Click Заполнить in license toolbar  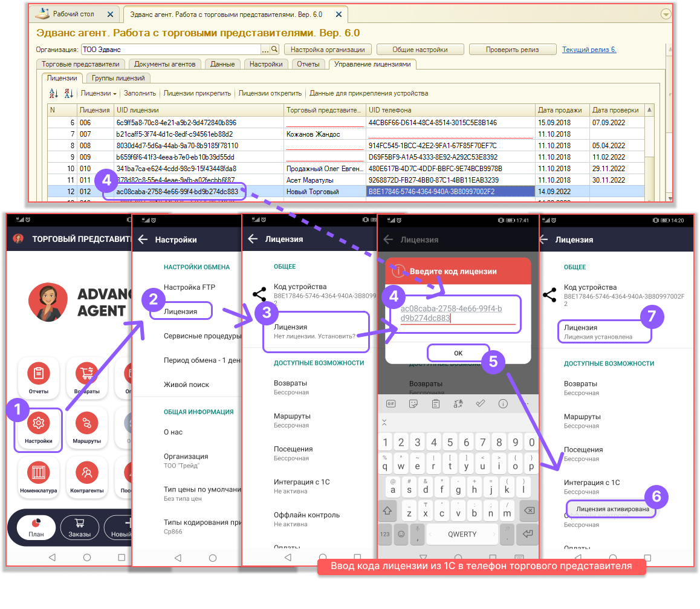140,93
